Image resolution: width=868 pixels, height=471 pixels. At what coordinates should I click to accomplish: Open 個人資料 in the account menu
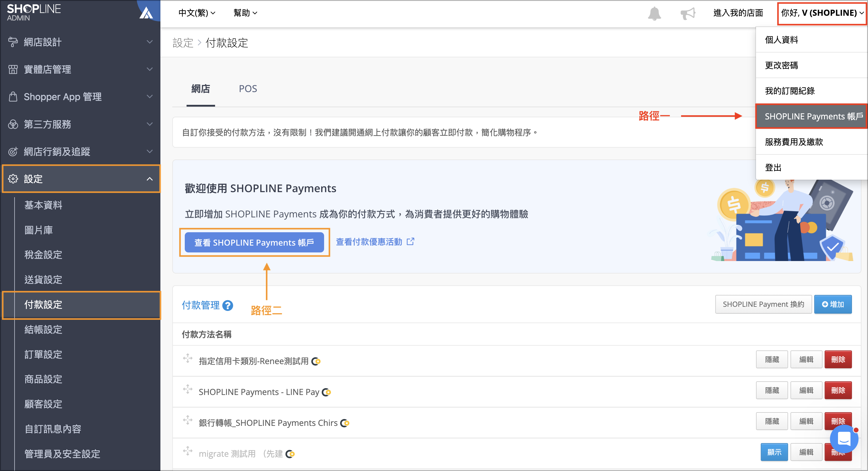(x=811, y=40)
